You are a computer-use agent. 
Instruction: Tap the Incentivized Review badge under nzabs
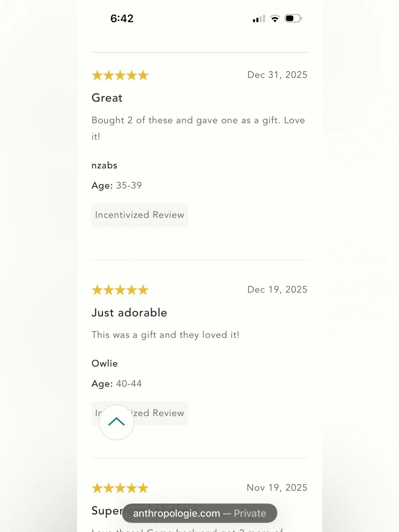point(140,215)
